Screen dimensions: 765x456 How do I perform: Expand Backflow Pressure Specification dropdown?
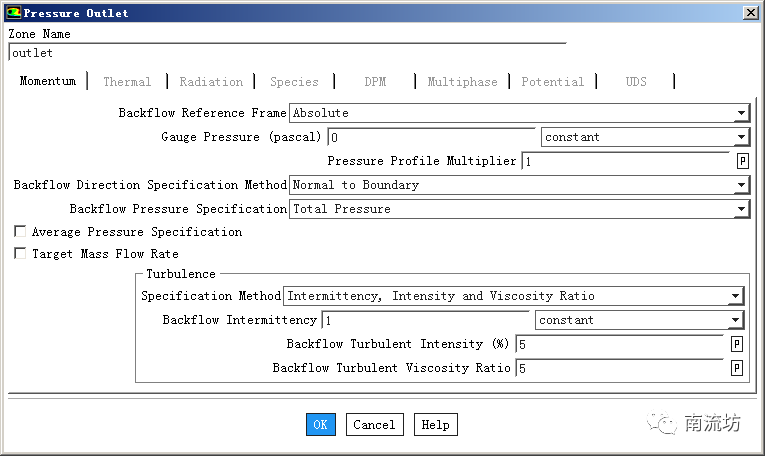pyautogui.click(x=740, y=209)
